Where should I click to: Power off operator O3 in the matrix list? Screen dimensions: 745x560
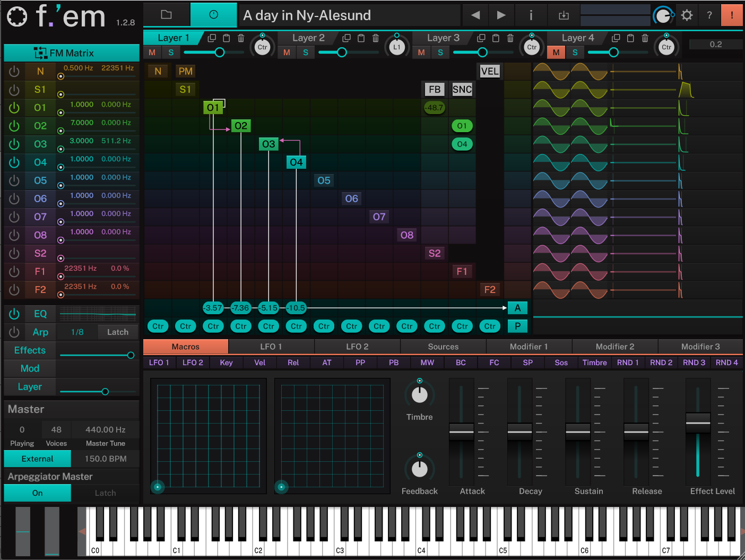point(14,144)
